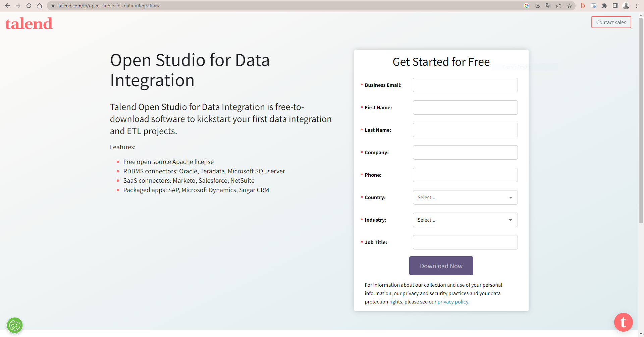Focus the First Name field

(x=465, y=108)
